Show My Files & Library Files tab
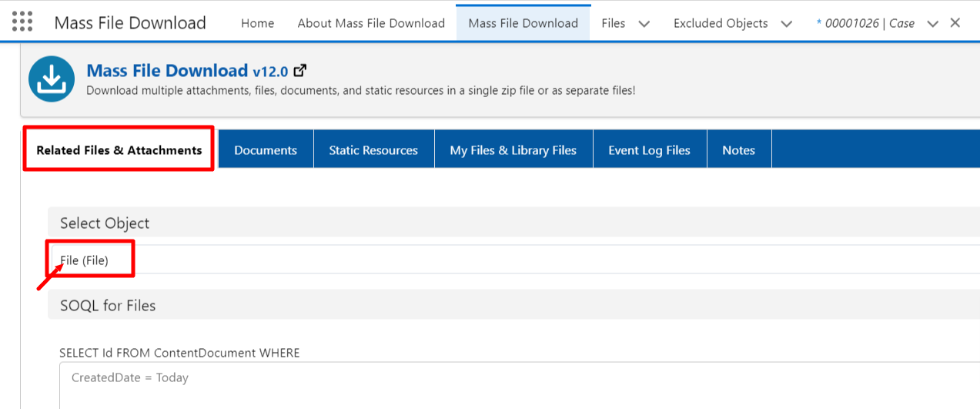980x409 pixels. (x=513, y=150)
